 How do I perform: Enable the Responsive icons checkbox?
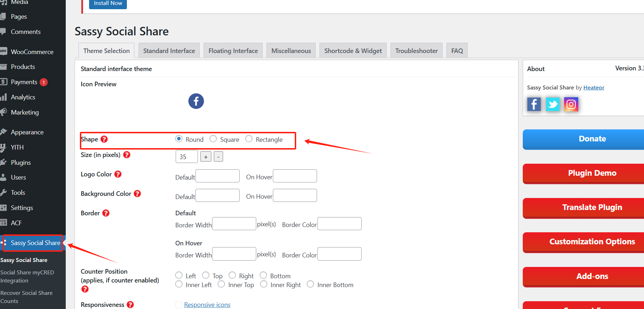(179, 305)
